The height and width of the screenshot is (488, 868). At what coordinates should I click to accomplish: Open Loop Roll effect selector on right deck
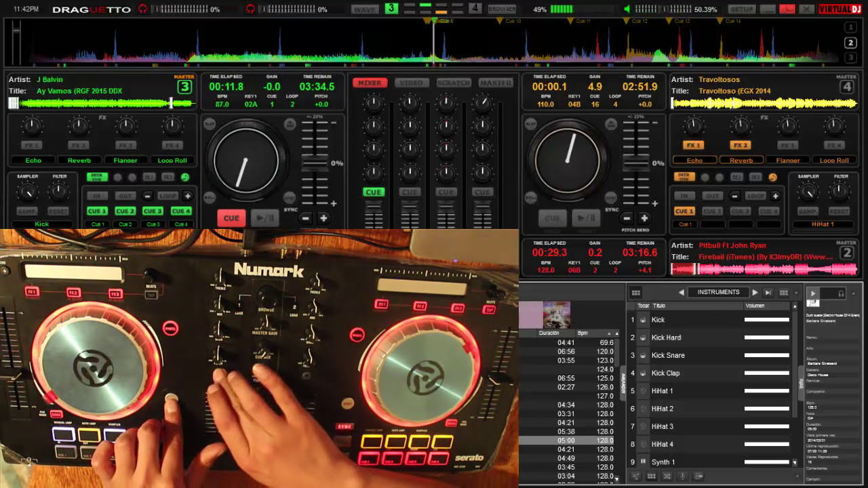click(834, 161)
